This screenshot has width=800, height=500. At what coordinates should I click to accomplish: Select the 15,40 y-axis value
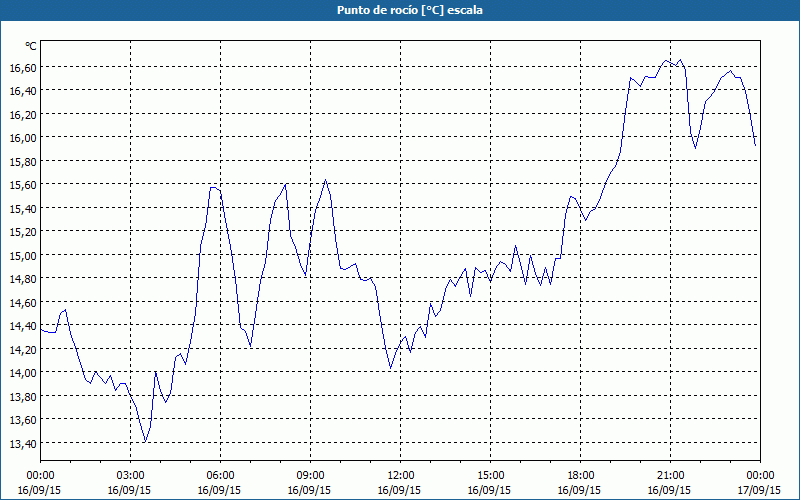(x=23, y=209)
